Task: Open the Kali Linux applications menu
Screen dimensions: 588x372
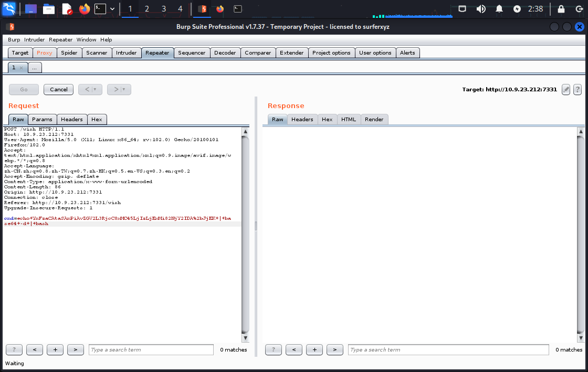Action: click(8, 8)
